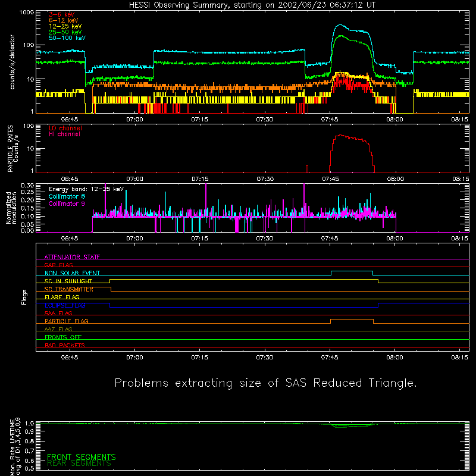Click the 50-100 keV cyan peak near 07:47

tap(340, 25)
